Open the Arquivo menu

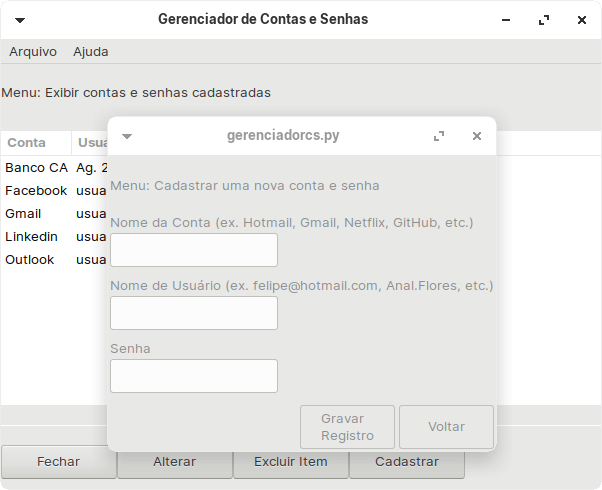point(33,52)
